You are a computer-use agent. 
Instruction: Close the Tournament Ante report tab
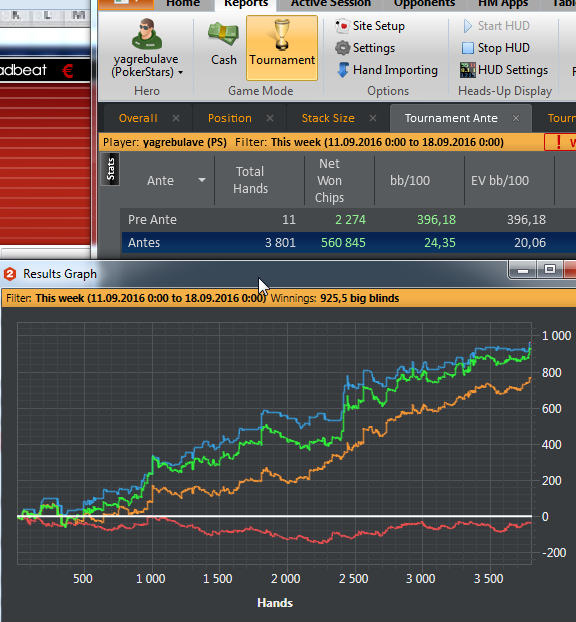click(516, 118)
